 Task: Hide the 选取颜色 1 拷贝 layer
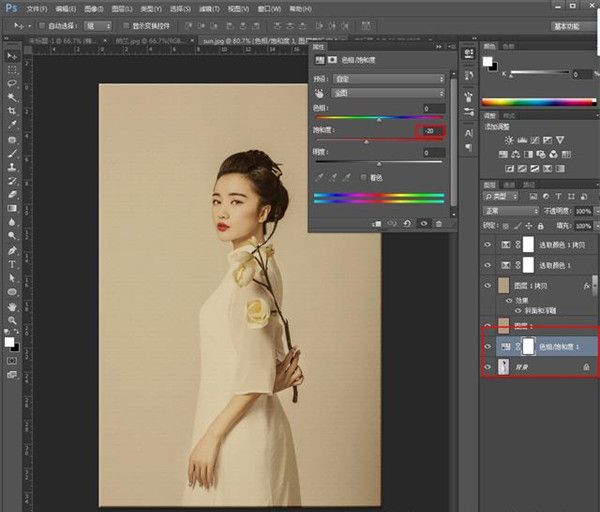488,245
